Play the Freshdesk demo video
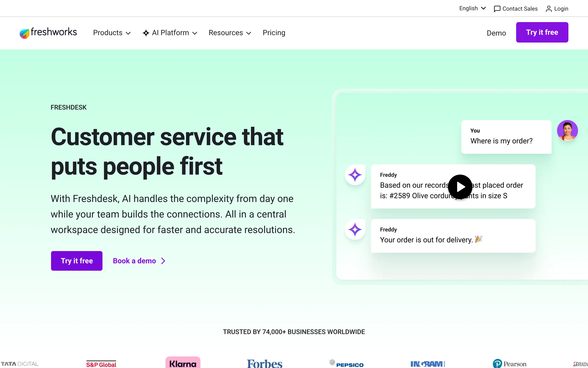Viewport: 588px width, 368px height. [460, 187]
